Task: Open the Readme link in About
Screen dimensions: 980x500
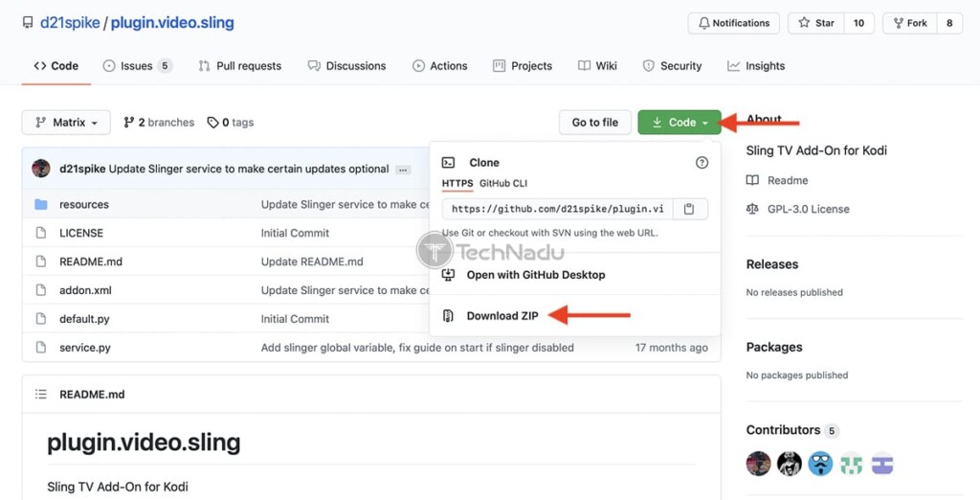Action: tap(788, 180)
